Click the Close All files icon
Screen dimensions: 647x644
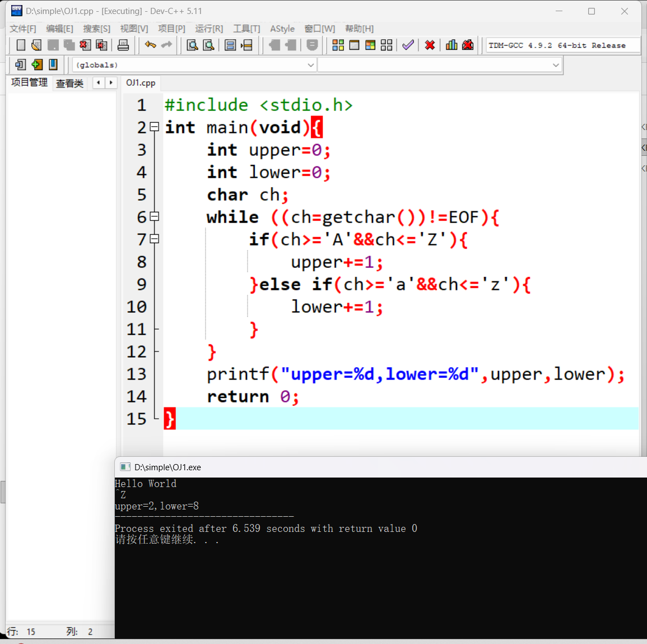tap(101, 45)
